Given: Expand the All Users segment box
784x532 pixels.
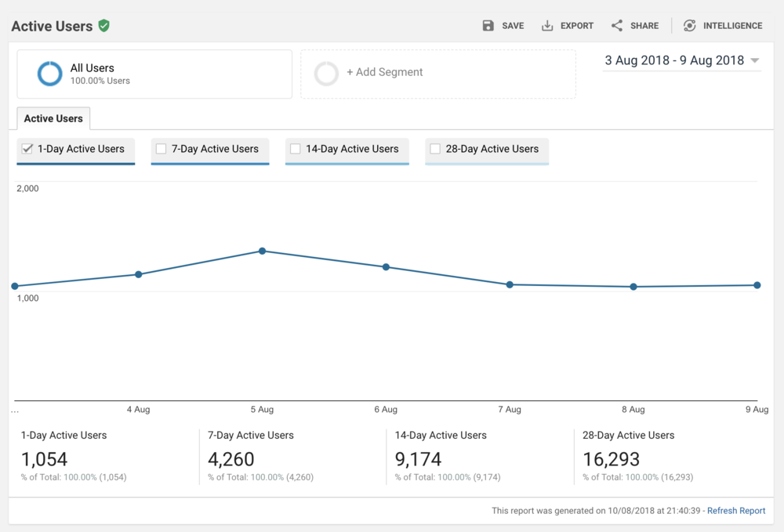Looking at the screenshot, I should (x=154, y=74).
